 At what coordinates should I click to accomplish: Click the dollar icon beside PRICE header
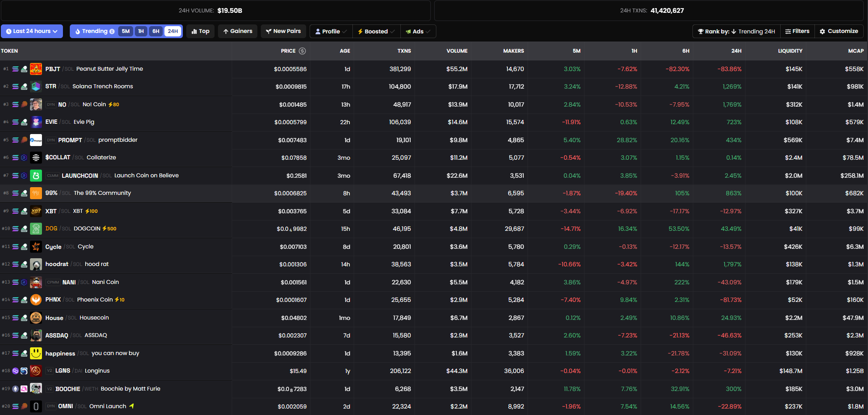pos(302,51)
